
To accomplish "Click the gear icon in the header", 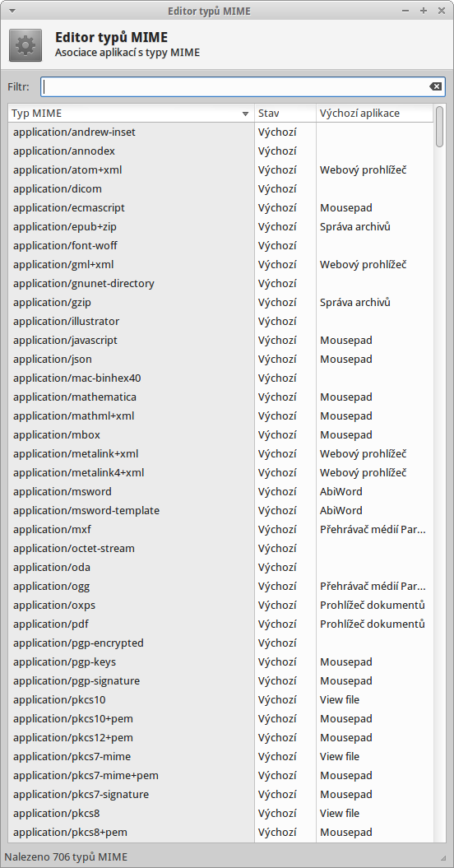I will coord(25,45).
